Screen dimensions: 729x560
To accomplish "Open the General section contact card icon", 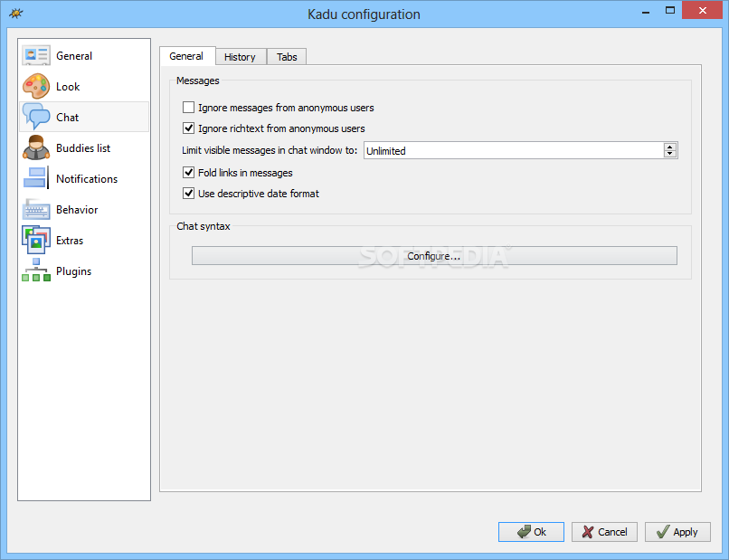I will [x=36, y=55].
